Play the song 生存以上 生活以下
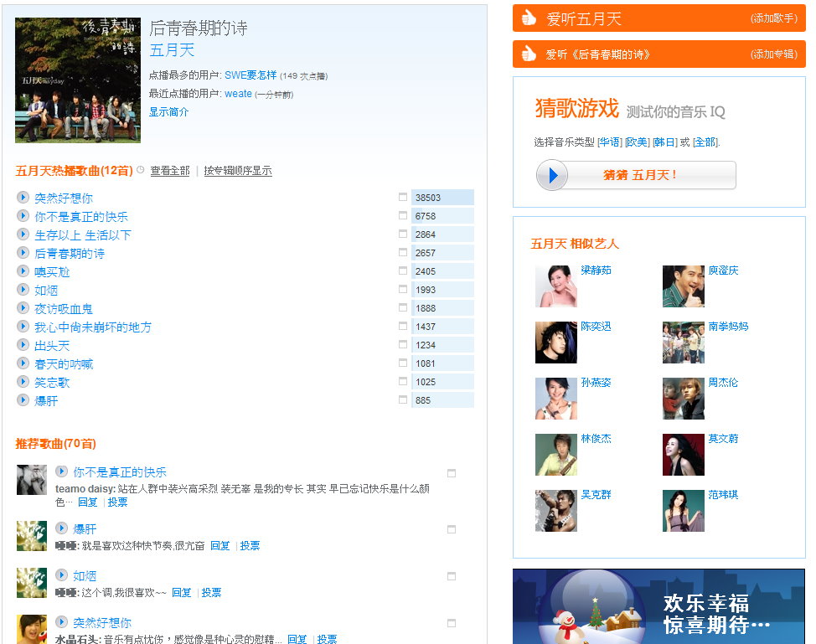This screenshot has height=644, width=816. click(x=23, y=234)
